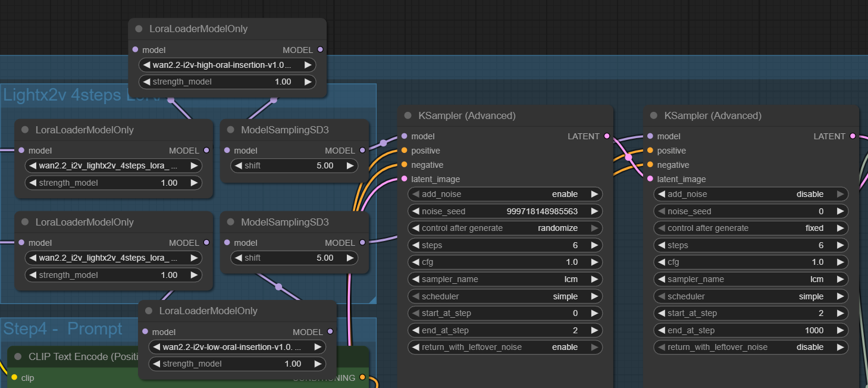Toggle add_noise currently set to disable

click(751, 194)
